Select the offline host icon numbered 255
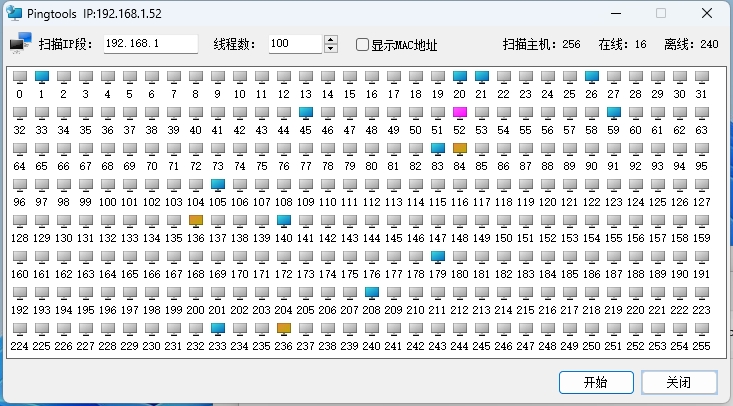The width and height of the screenshot is (733, 406). [x=702, y=329]
